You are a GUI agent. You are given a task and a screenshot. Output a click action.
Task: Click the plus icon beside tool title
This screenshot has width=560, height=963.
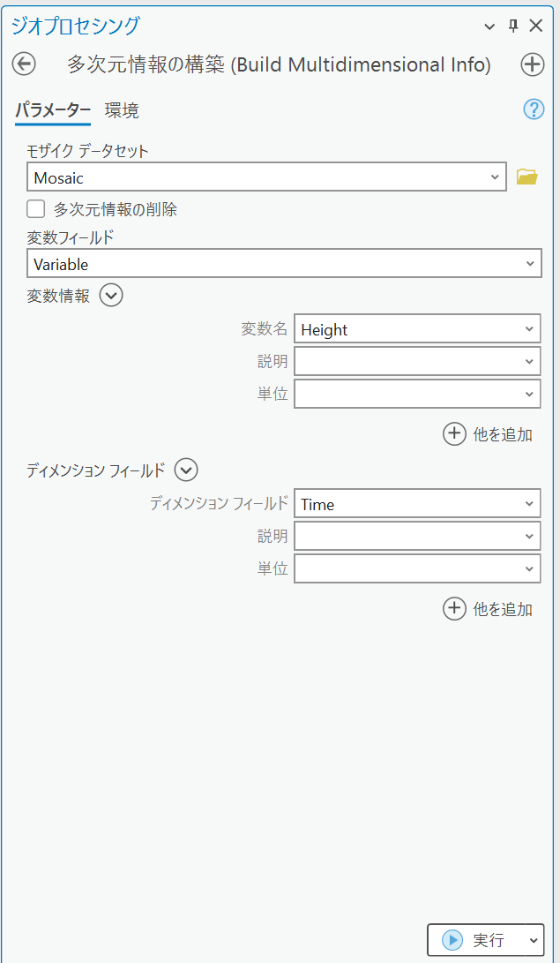coord(533,64)
